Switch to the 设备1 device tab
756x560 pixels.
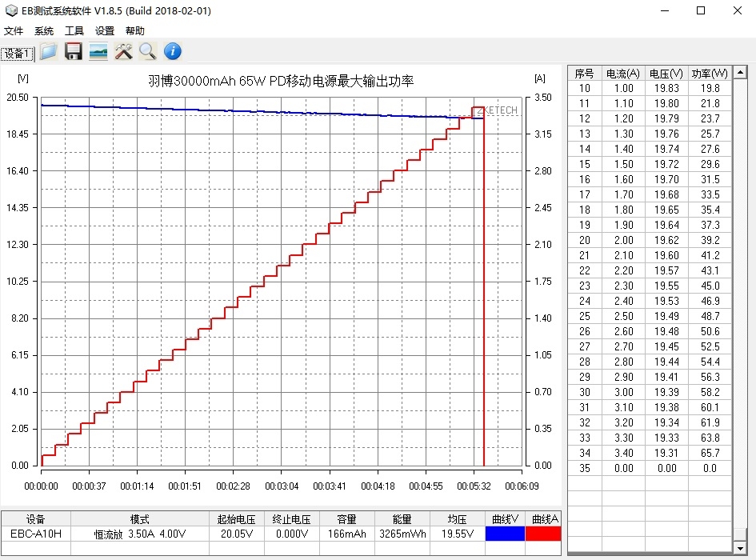pos(17,53)
